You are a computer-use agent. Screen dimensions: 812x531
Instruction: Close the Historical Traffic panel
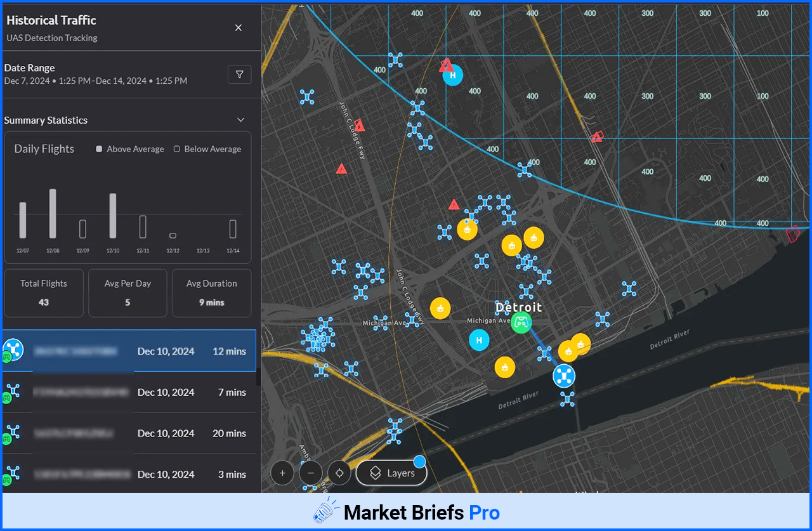tap(239, 28)
